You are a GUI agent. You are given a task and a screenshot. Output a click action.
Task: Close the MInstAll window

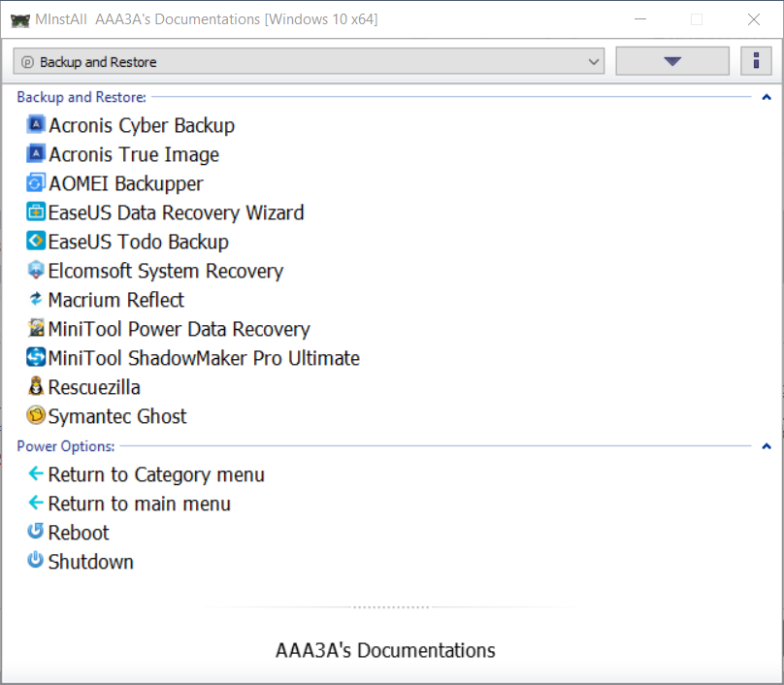[754, 19]
